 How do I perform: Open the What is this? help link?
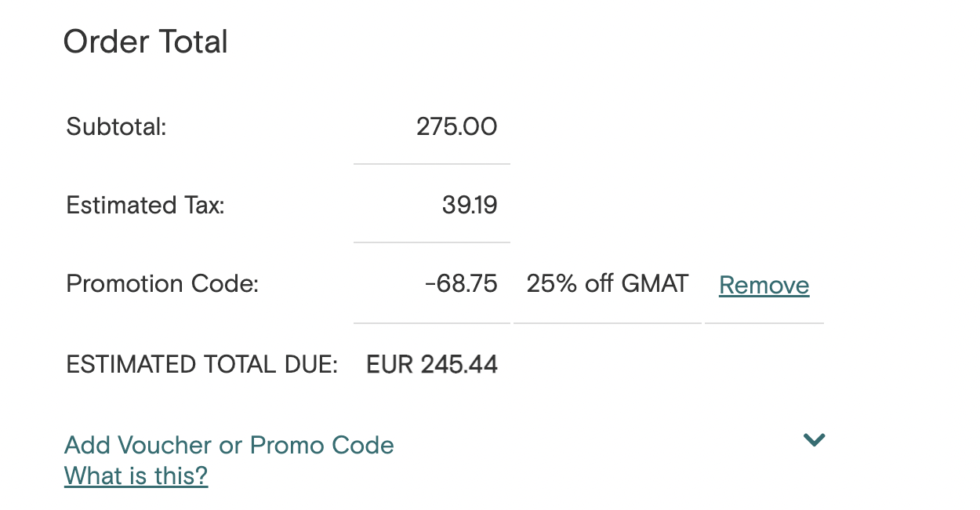tap(136, 476)
